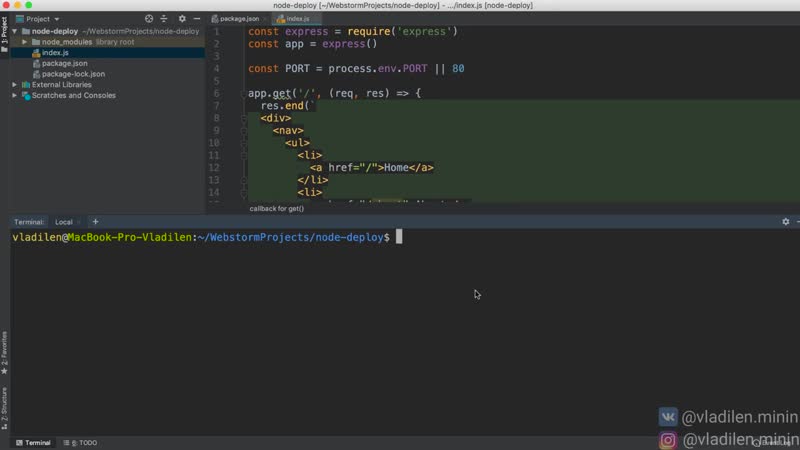Click the 'callback for get()' breadcrumb
800x450 pixels.
[277, 208]
